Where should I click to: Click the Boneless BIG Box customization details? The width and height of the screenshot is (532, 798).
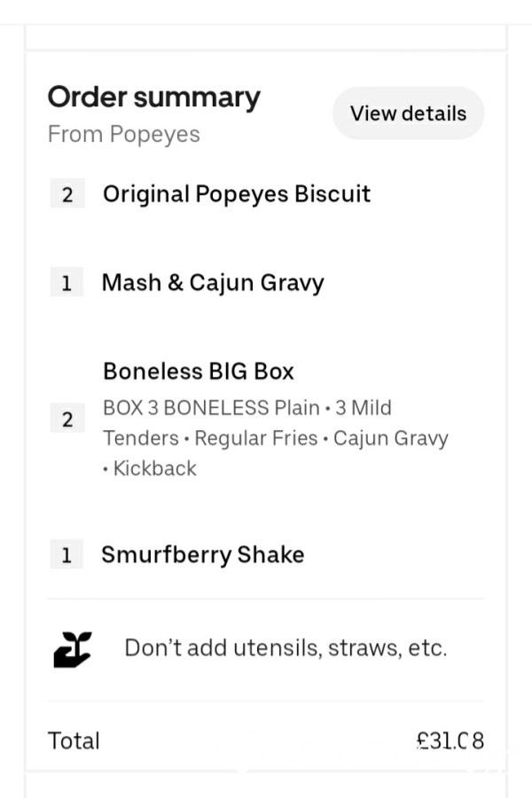(276, 438)
